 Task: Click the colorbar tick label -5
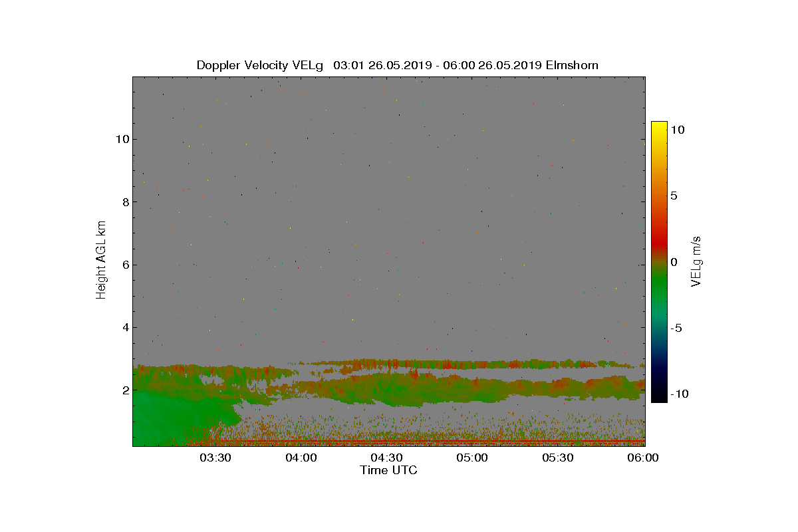pyautogui.click(x=676, y=328)
